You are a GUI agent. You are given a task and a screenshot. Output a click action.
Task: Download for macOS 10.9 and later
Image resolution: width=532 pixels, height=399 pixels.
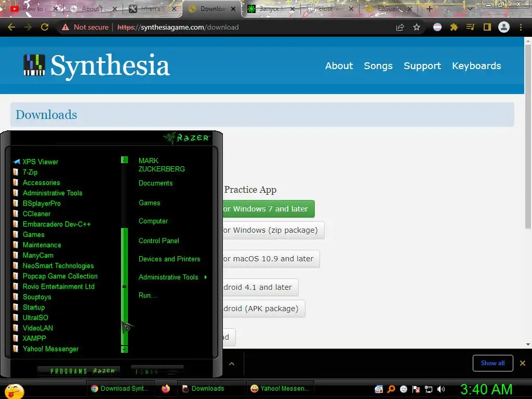(271, 259)
